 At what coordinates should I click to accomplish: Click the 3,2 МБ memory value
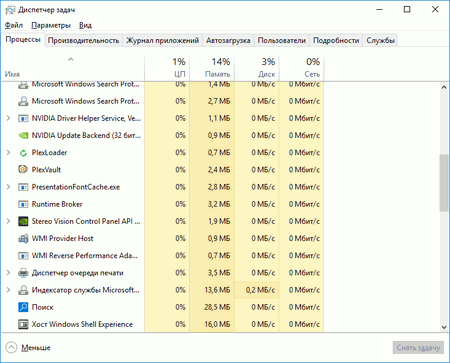(219, 204)
